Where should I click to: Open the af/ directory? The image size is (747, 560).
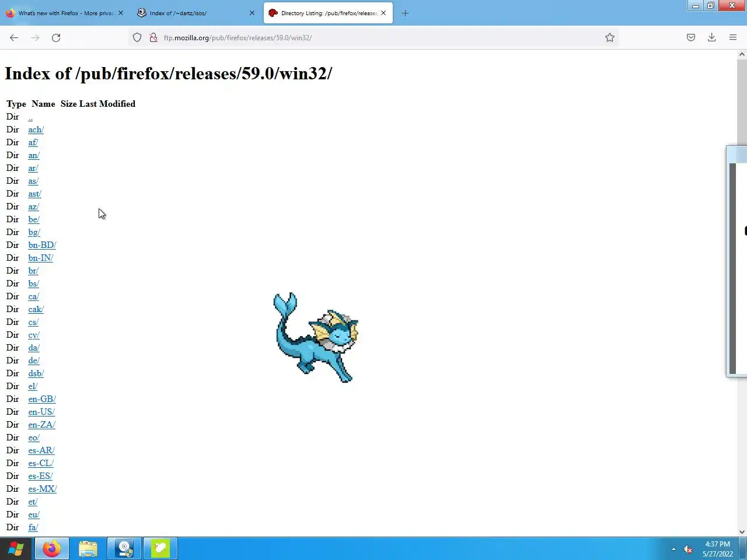click(33, 142)
